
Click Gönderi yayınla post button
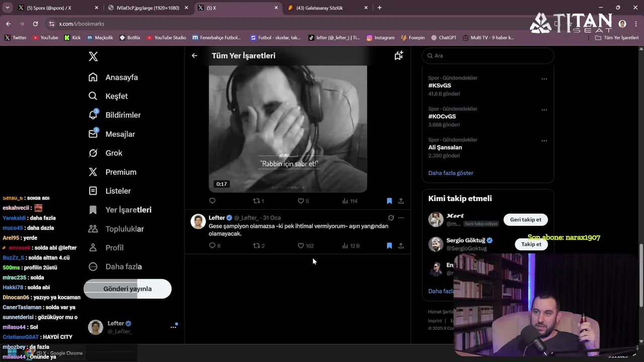coord(127,289)
